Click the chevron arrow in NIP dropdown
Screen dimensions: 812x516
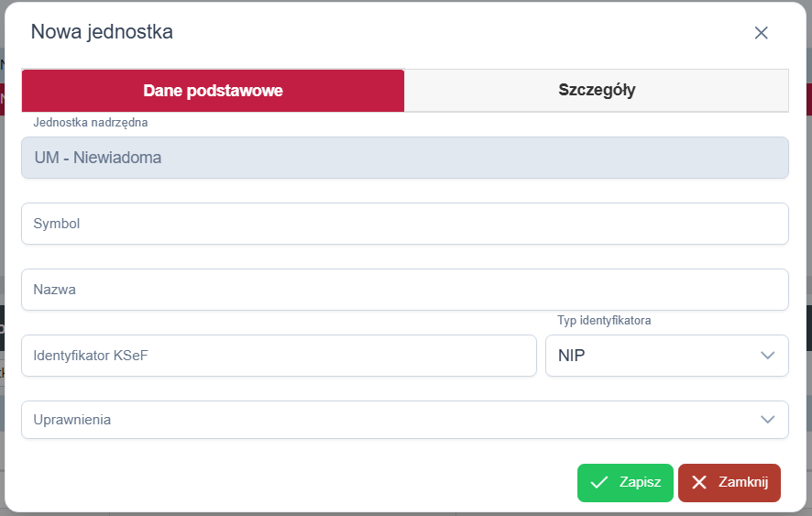point(768,356)
